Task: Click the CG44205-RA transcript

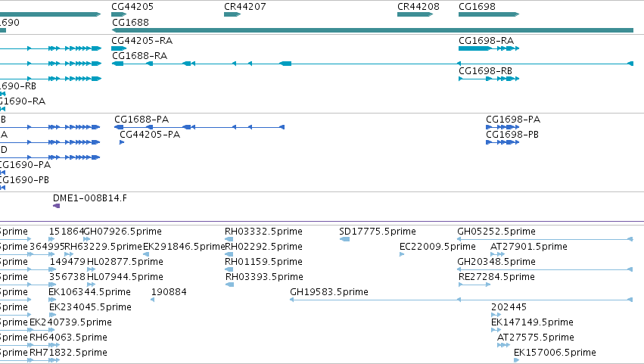Action: 119,48
